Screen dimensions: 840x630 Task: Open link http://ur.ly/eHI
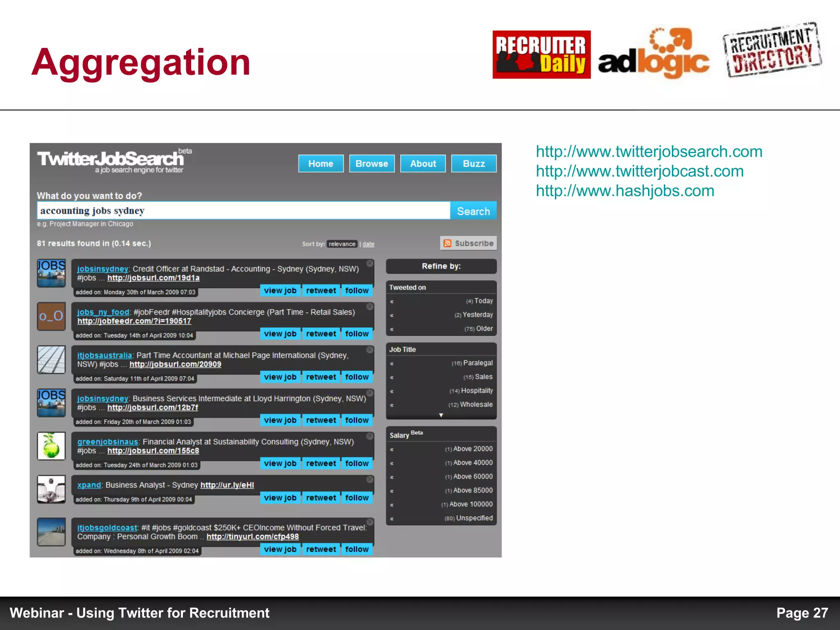pos(227,485)
